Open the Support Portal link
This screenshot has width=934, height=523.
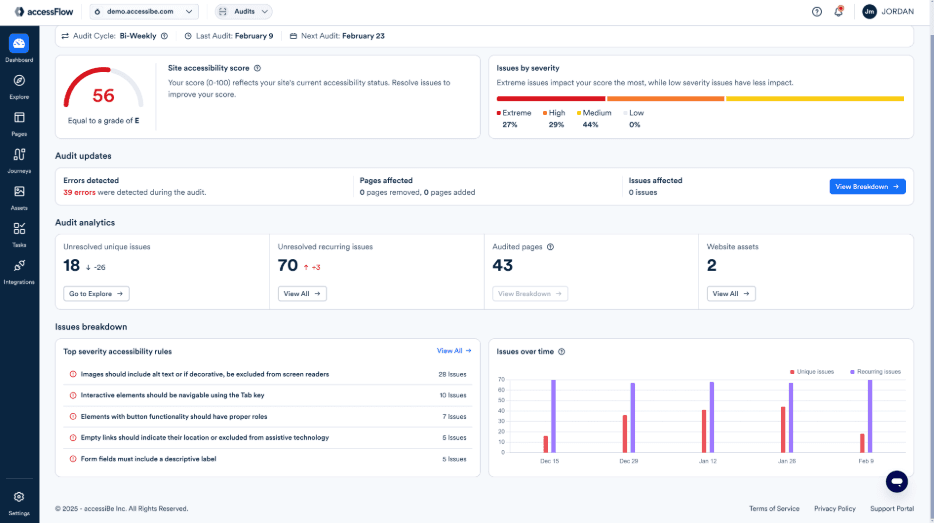coord(892,509)
